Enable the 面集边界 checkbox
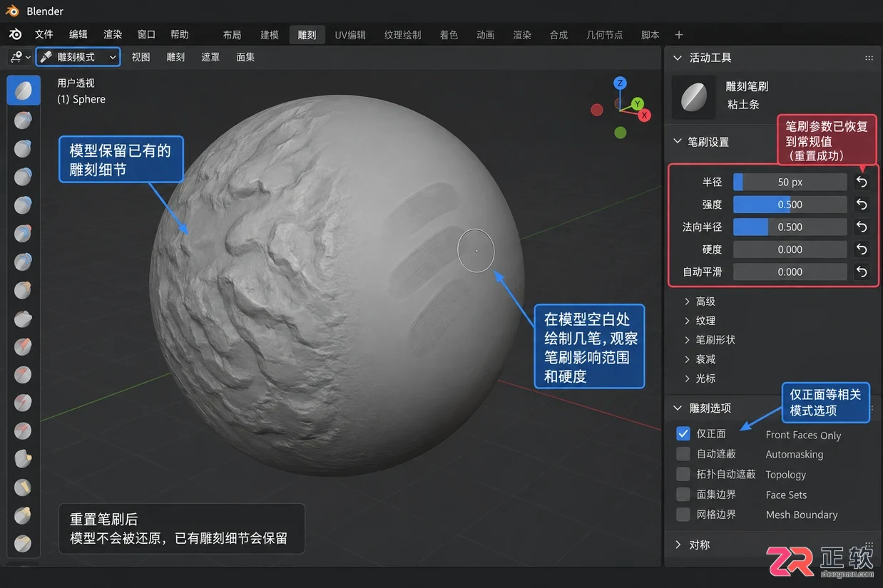Screen dimensions: 883x588 (x=683, y=494)
